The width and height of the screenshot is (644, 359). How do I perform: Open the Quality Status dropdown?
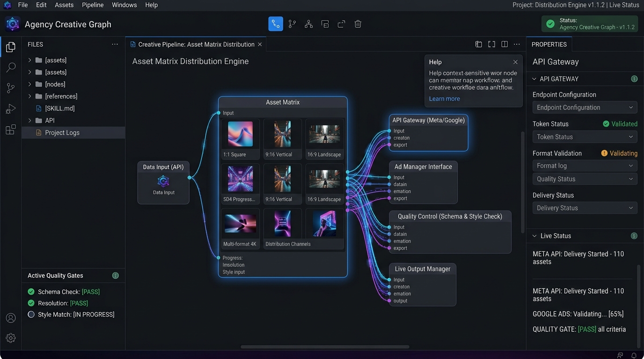[x=585, y=179]
